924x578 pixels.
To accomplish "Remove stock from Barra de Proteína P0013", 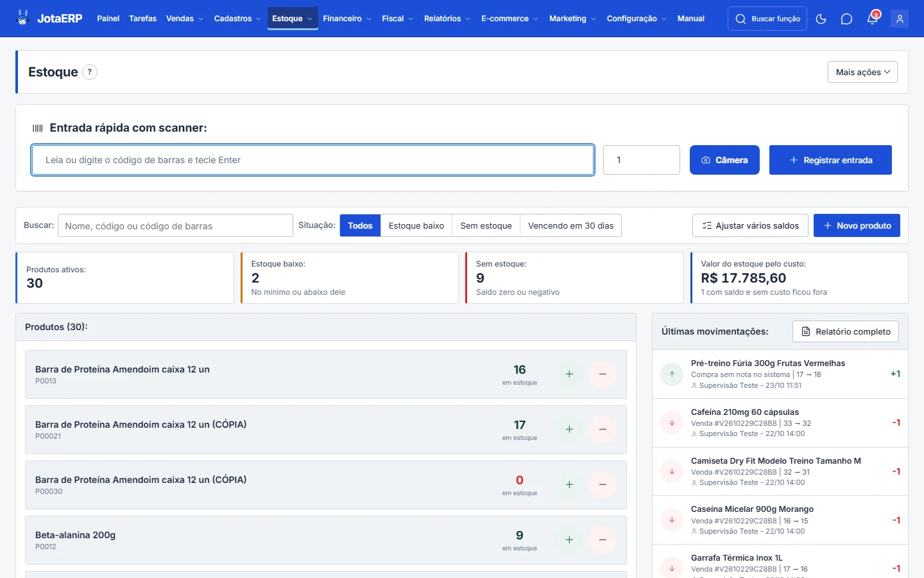I will (603, 374).
